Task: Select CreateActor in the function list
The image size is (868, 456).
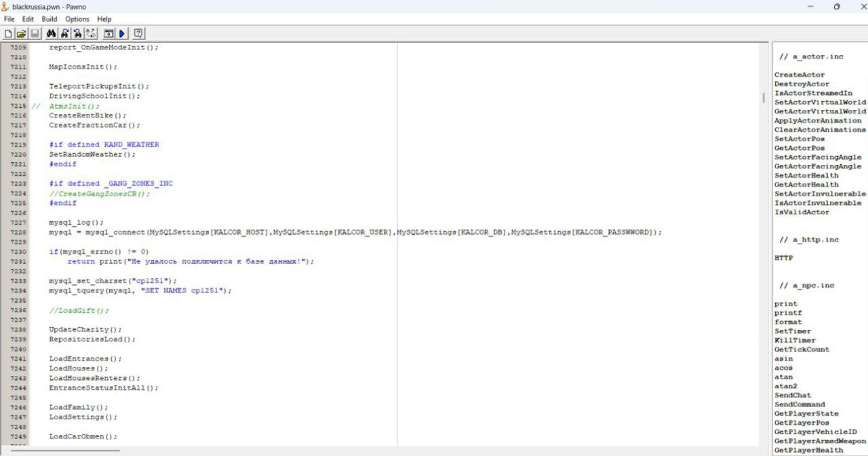Action: click(x=800, y=75)
